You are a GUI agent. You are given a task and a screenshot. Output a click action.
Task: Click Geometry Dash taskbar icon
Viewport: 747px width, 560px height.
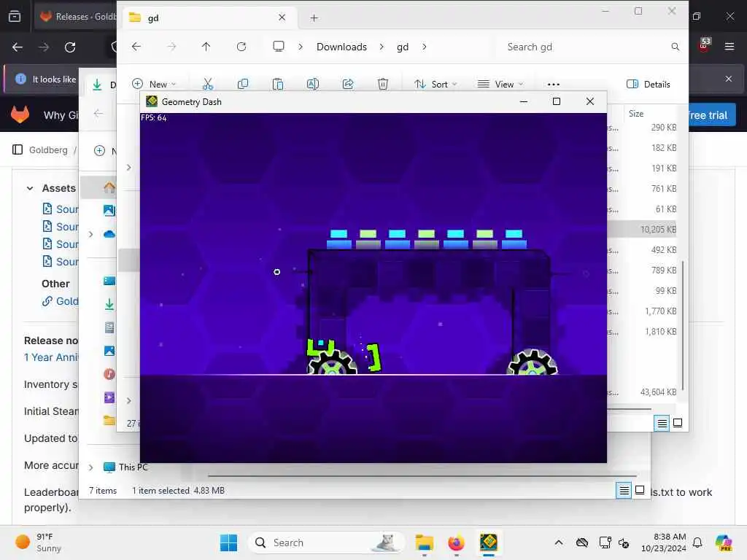point(489,542)
